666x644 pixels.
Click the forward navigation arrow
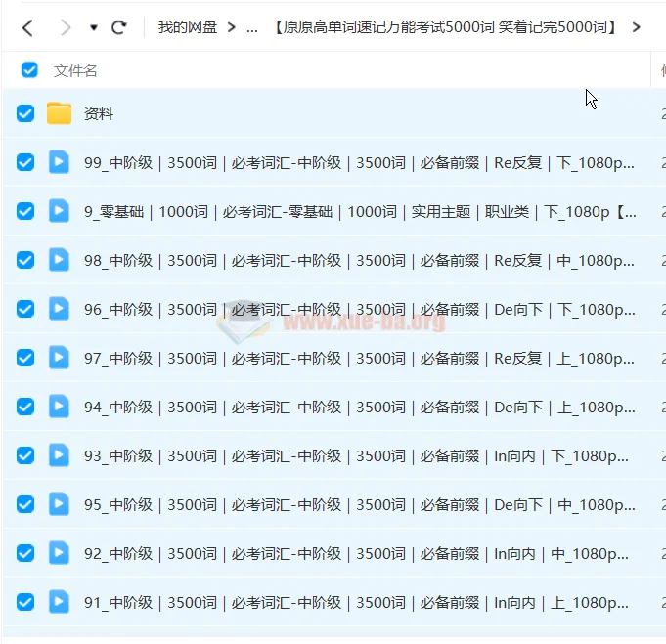pos(65,27)
